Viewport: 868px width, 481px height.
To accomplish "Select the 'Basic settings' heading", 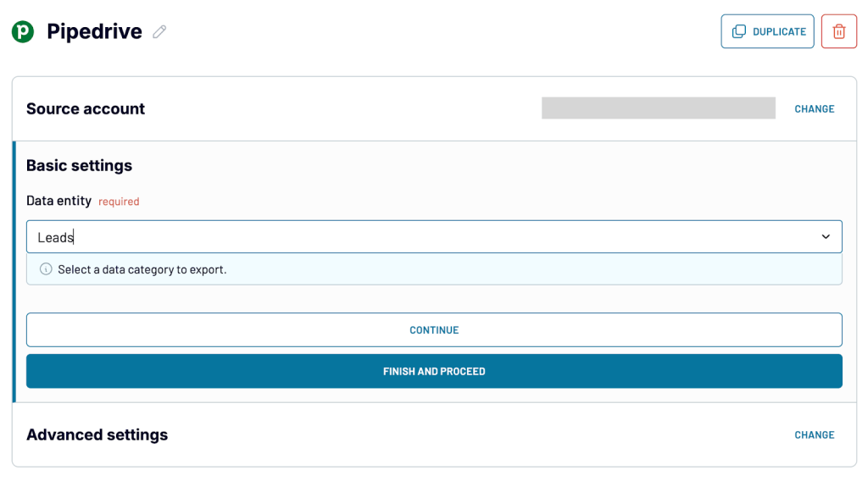I will coord(79,165).
